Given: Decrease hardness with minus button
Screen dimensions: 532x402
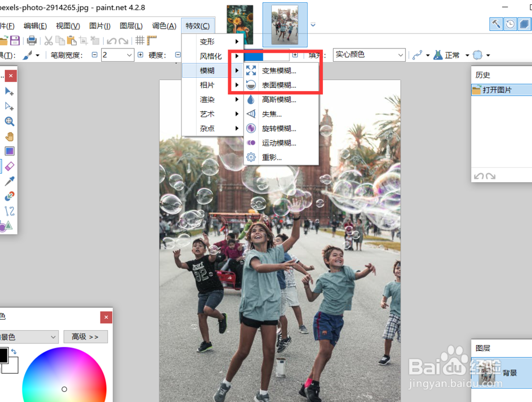Looking at the screenshot, I should (178, 55).
